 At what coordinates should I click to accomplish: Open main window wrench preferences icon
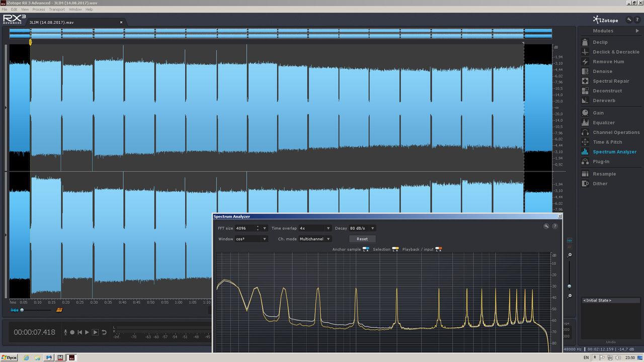[629, 20]
